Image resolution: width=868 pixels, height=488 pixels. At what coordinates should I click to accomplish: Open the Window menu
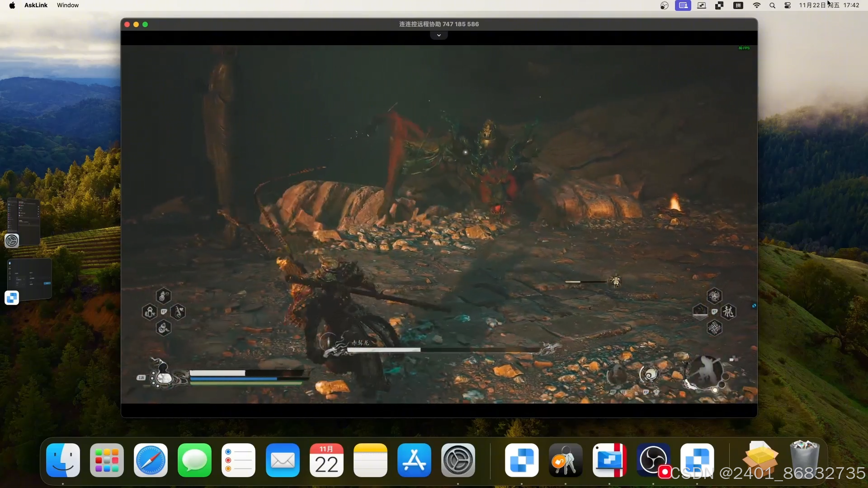click(68, 5)
